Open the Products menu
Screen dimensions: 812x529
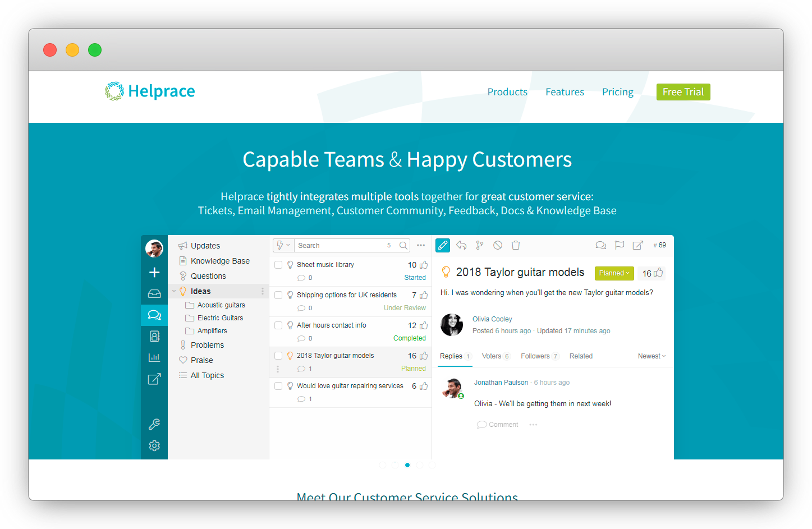tap(507, 92)
